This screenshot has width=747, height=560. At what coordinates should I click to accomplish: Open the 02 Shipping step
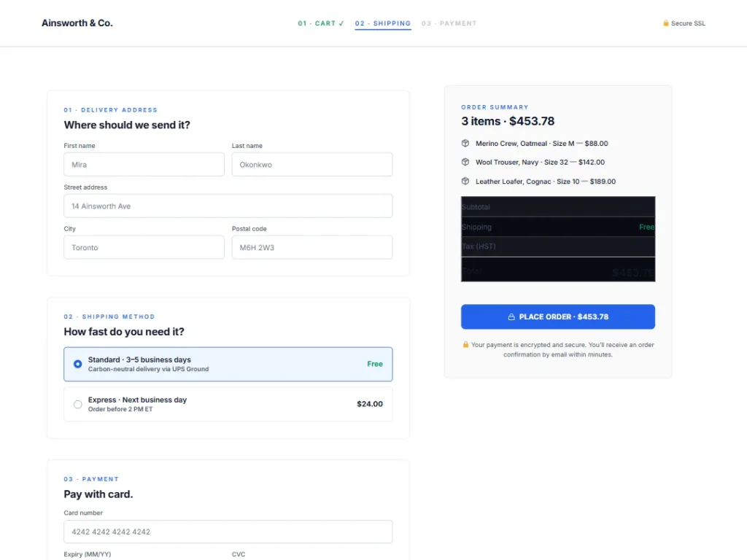tap(382, 23)
